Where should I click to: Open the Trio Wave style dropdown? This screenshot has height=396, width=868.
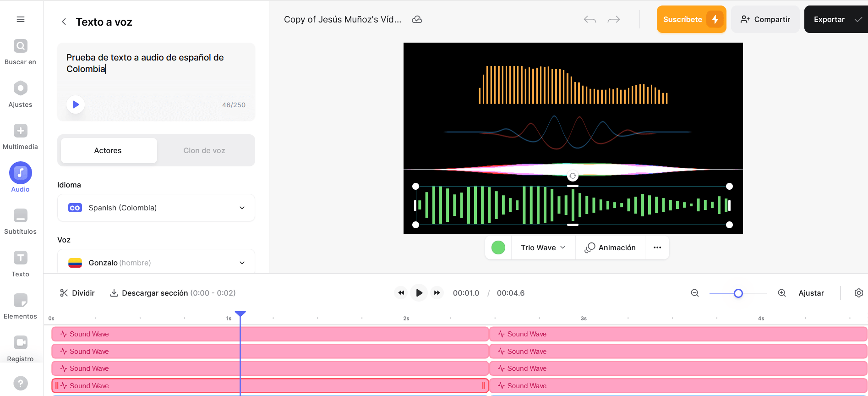coord(543,247)
